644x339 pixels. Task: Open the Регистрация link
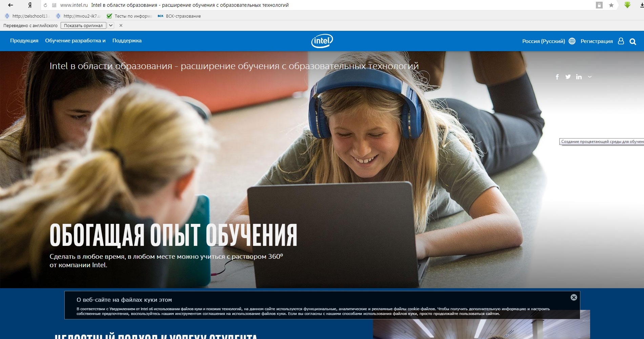[597, 41]
